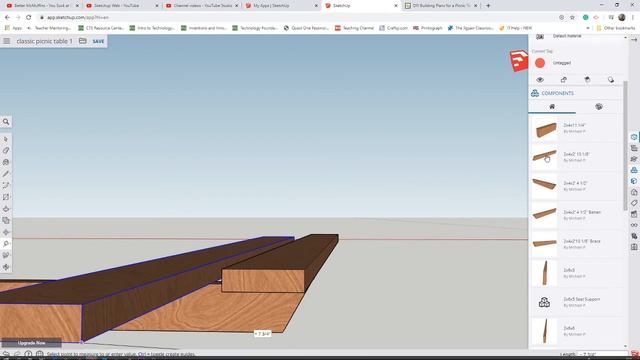The image size is (640, 360).
Task: Select the Paint bucket tool
Action: [6, 162]
